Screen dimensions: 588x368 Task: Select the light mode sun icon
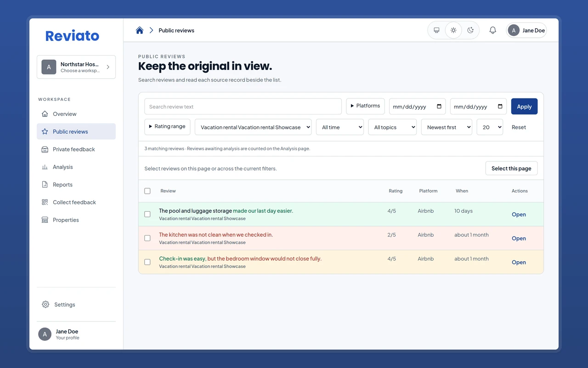pyautogui.click(x=453, y=30)
